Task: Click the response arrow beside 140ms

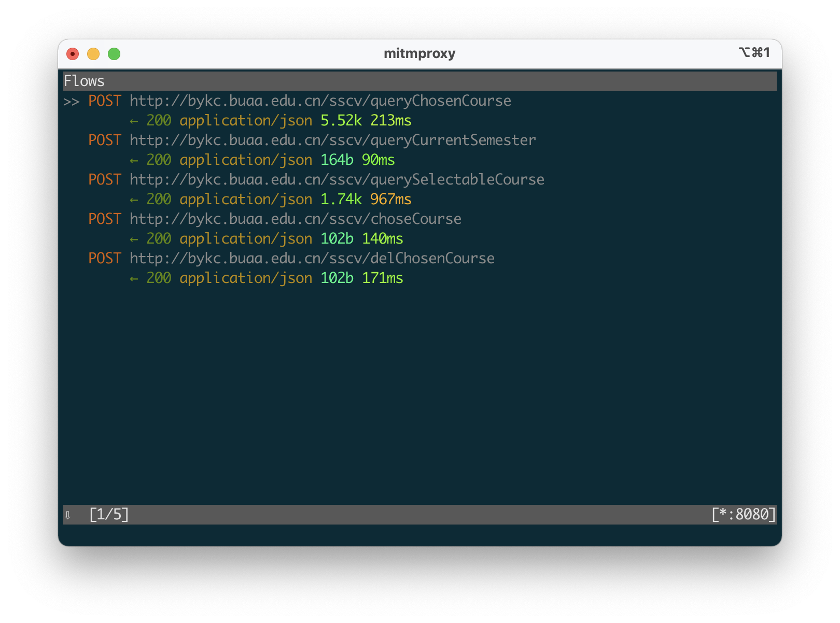Action: pyautogui.click(x=134, y=239)
